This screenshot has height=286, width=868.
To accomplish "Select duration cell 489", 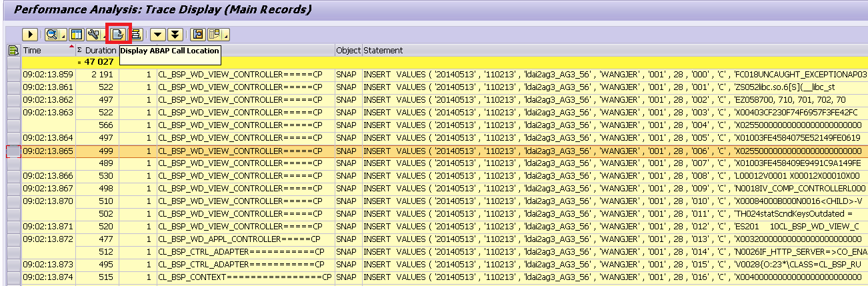I will pyautogui.click(x=97, y=163).
